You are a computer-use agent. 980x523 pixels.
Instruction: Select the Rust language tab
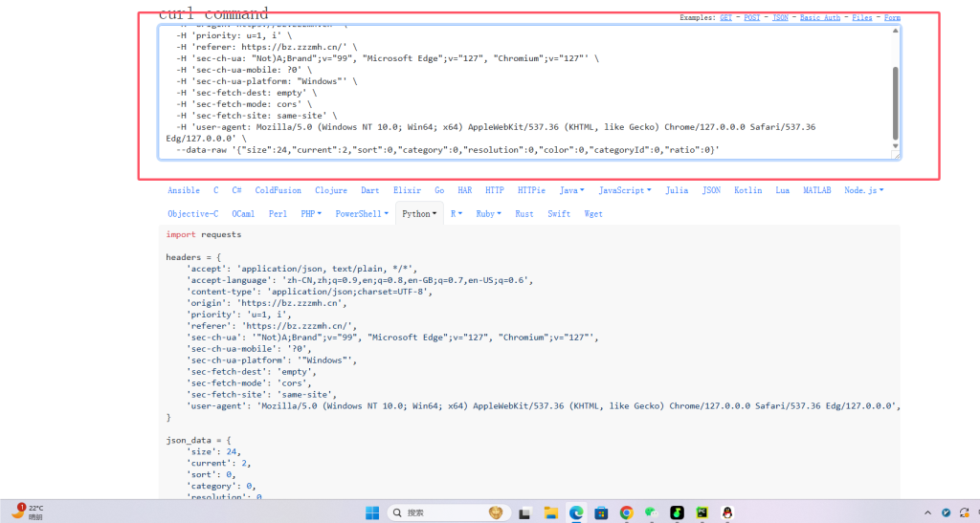523,214
